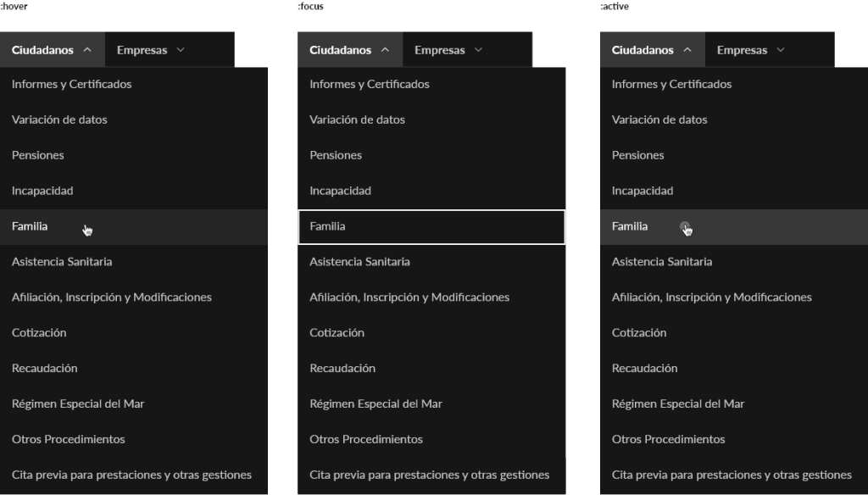Click the white-outlined Familia menu item

[x=431, y=226]
